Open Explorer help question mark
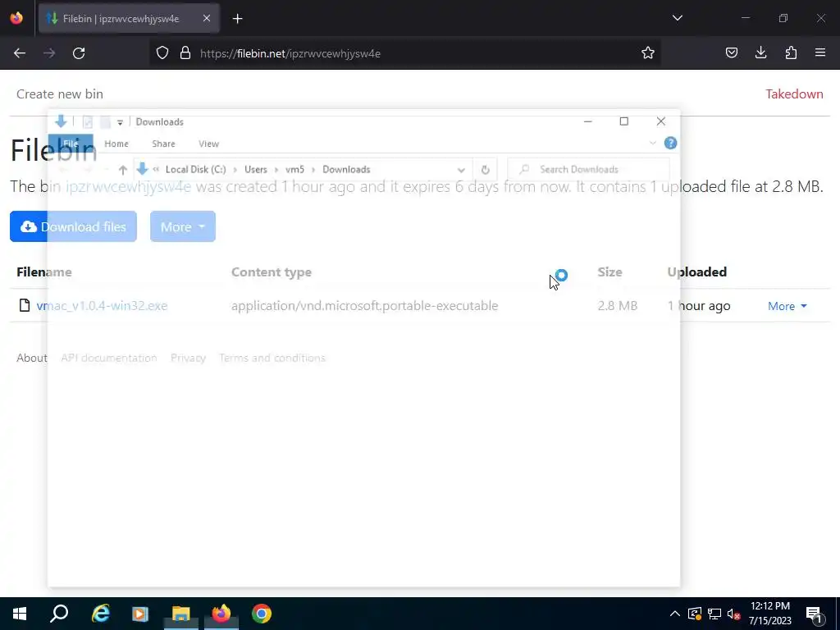Viewport: 840px width, 630px height. click(x=670, y=143)
